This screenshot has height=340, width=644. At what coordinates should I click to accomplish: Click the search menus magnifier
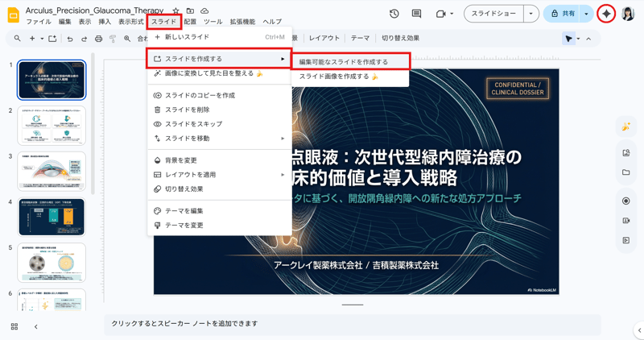(17, 38)
